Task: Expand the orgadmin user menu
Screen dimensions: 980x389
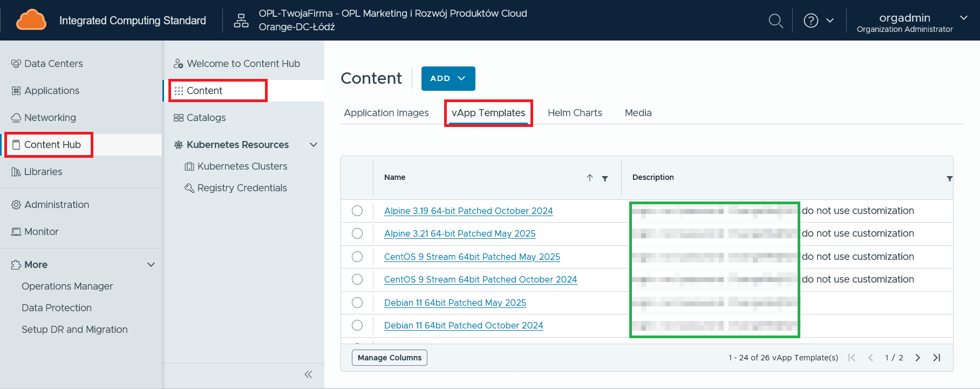Action: [x=963, y=18]
